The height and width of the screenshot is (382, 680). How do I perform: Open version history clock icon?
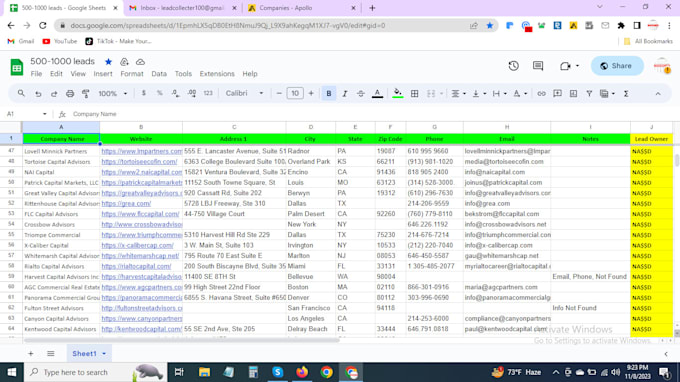pyautogui.click(x=513, y=66)
